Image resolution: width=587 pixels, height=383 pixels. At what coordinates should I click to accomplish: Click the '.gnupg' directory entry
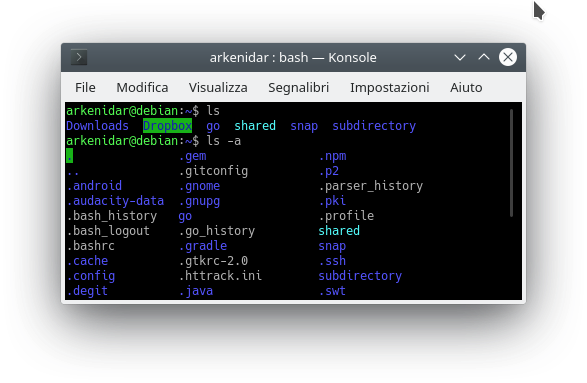pos(199,201)
